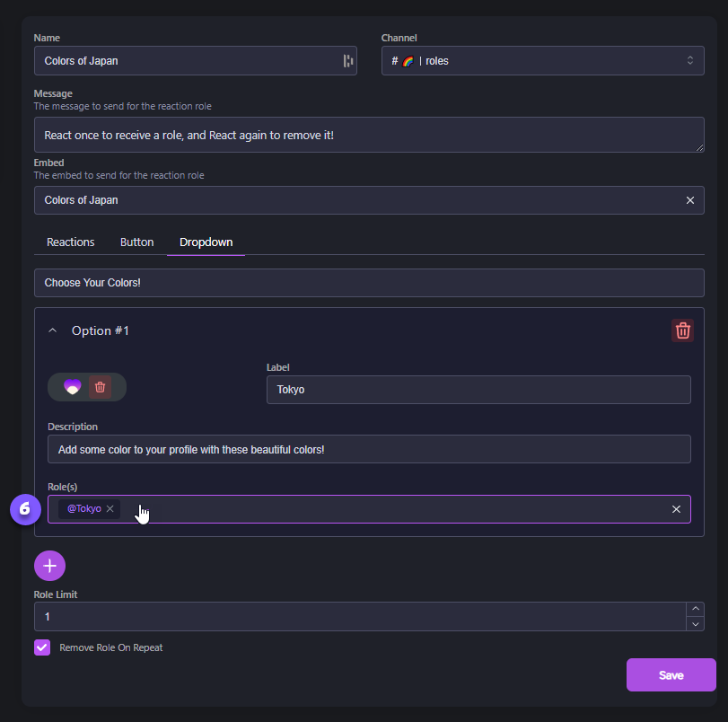Viewport: 728px width, 722px height.
Task: Edit the Choose Your Colors! placeholder field
Action: pyautogui.click(x=368, y=283)
